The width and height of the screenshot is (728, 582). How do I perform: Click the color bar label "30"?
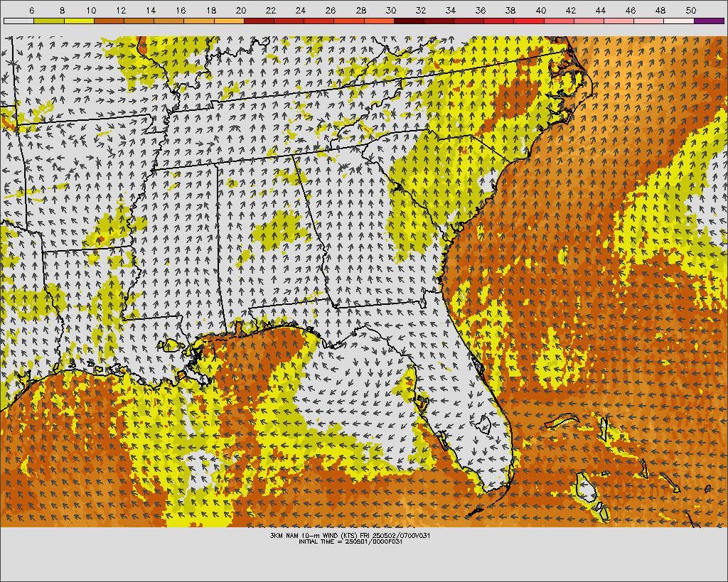click(391, 10)
